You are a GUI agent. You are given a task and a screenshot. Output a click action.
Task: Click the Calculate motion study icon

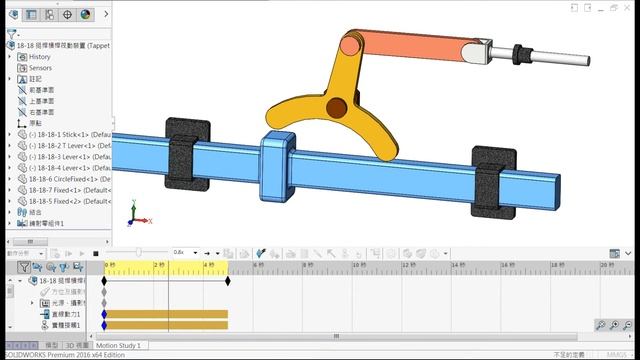point(55,253)
